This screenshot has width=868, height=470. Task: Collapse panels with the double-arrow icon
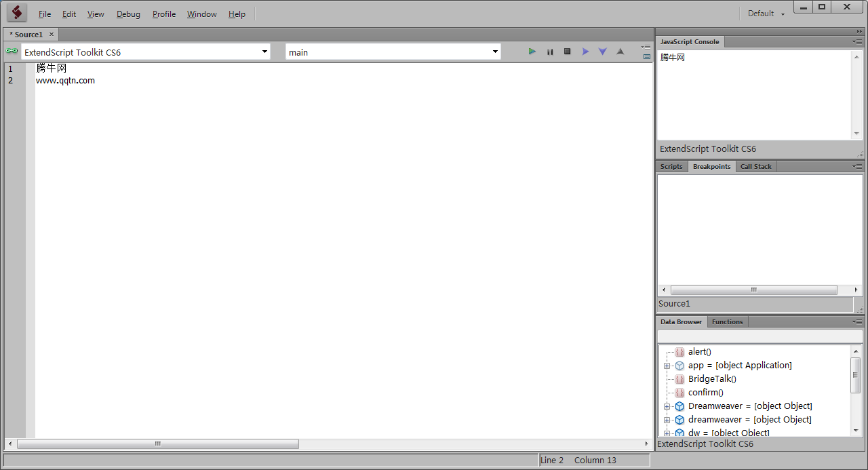(x=860, y=32)
